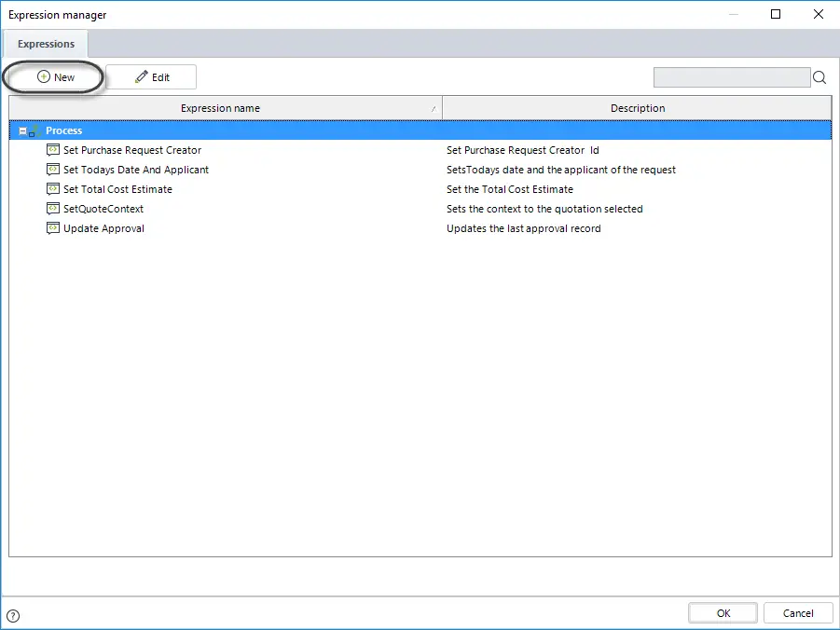Collapse the Process tree node
This screenshot has width=840, height=630.
point(22,130)
